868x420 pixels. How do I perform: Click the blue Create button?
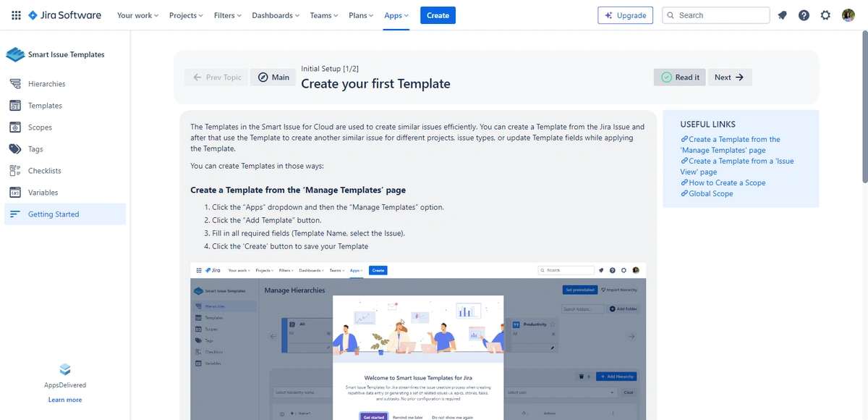pos(438,15)
